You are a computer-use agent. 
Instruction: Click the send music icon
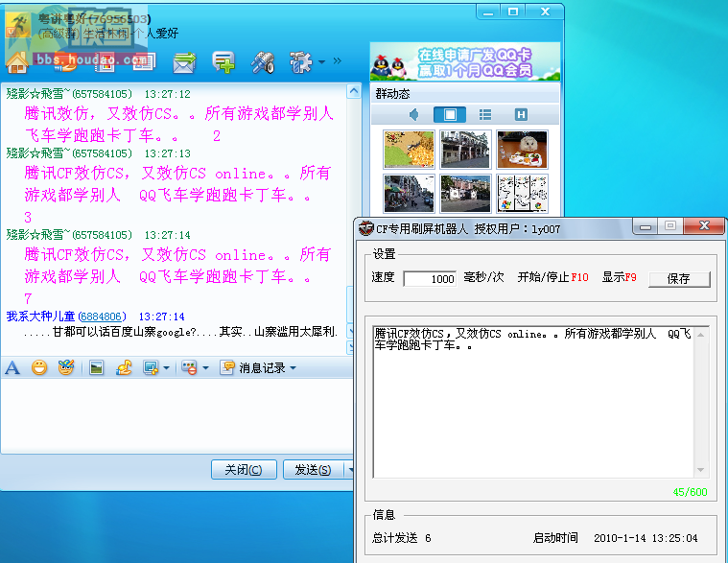pyautogui.click(x=124, y=368)
